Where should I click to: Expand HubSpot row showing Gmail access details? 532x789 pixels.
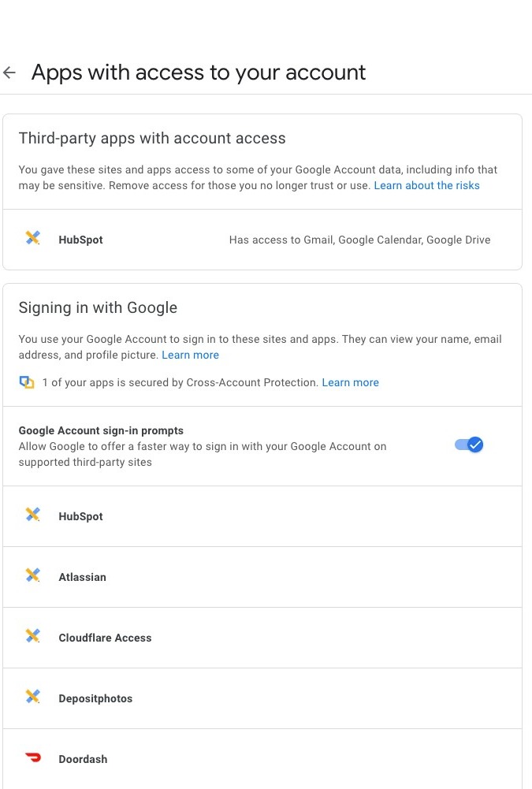359,240
